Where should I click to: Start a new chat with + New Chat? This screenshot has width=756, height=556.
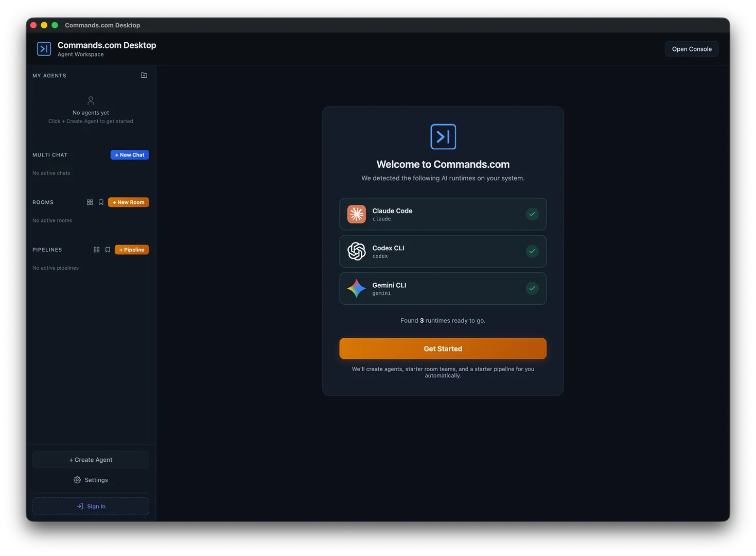point(130,155)
